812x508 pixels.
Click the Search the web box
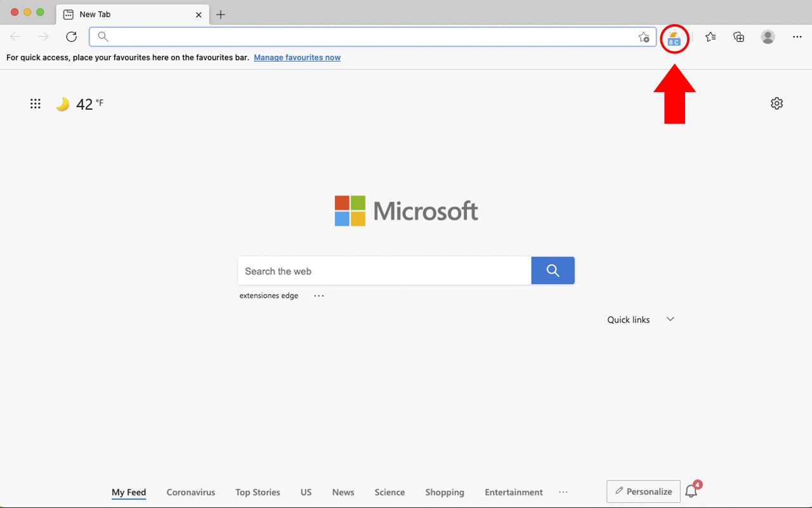tap(384, 271)
